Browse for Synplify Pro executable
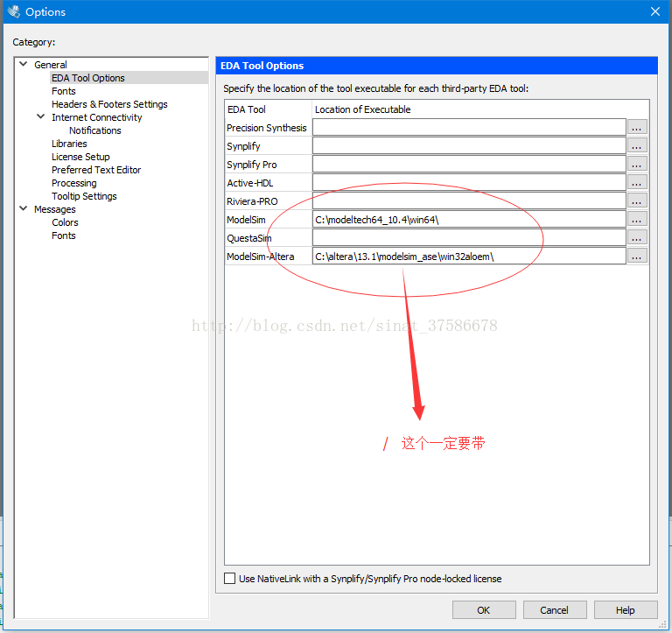This screenshot has height=633, width=672. click(637, 165)
